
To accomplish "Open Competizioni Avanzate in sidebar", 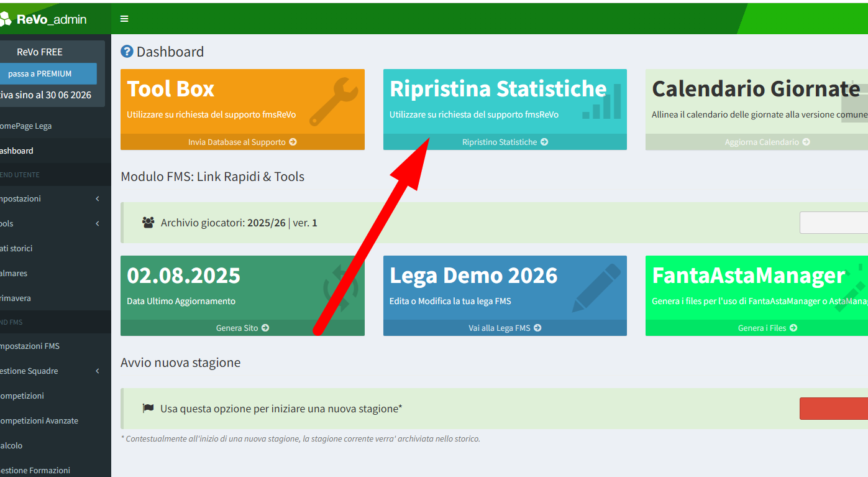I will (x=39, y=420).
